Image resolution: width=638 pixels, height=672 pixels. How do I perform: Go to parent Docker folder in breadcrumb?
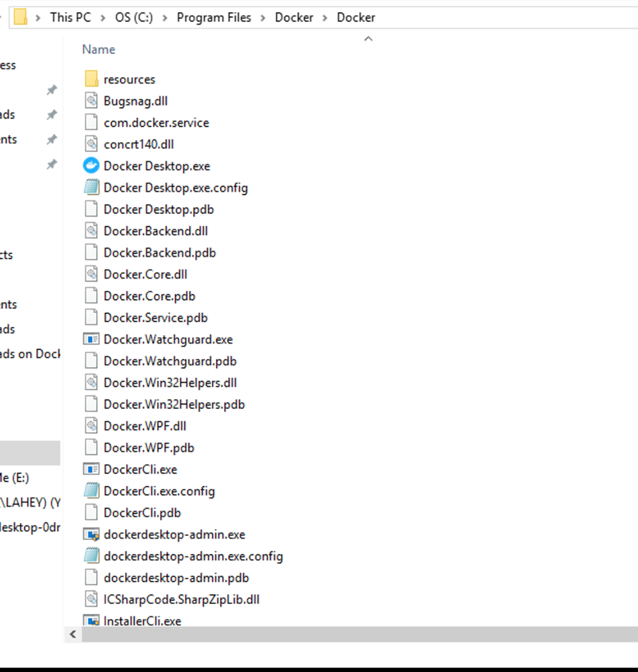[294, 17]
